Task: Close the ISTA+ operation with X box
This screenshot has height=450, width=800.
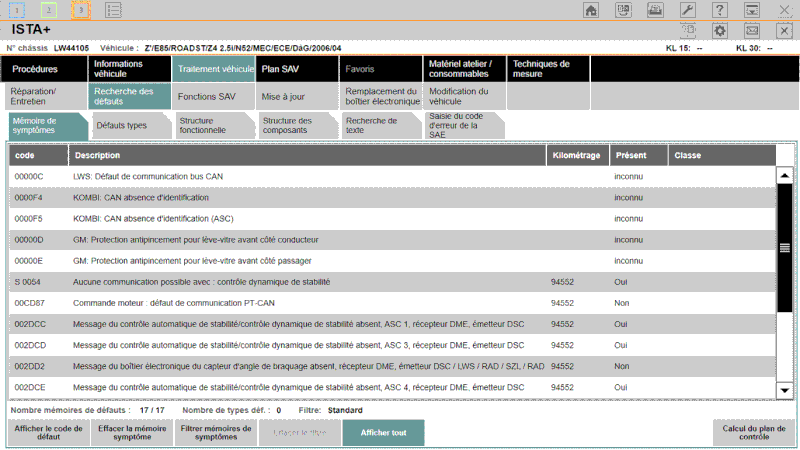Action: point(784,31)
